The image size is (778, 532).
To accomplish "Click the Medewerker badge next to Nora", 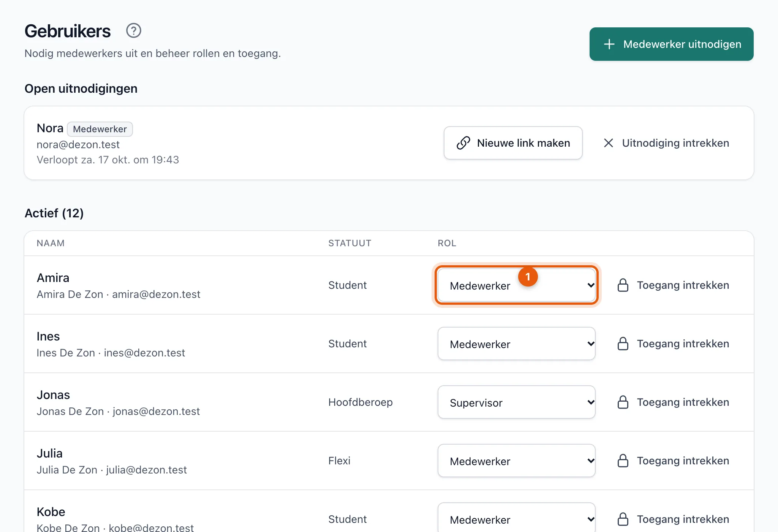I will [x=100, y=129].
